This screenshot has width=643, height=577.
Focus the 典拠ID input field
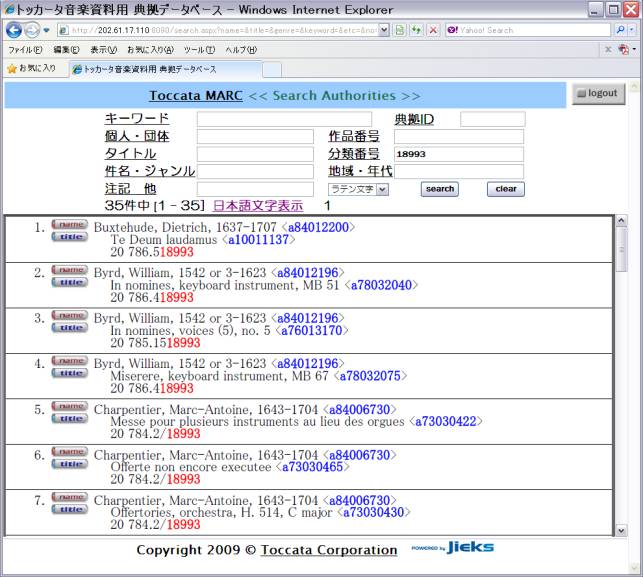click(x=493, y=119)
